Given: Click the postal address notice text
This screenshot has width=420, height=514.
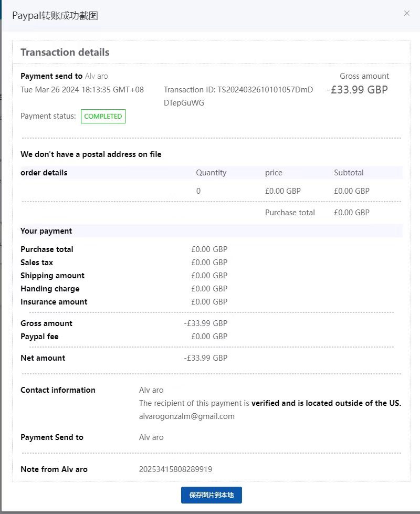Looking at the screenshot, I should point(91,154).
